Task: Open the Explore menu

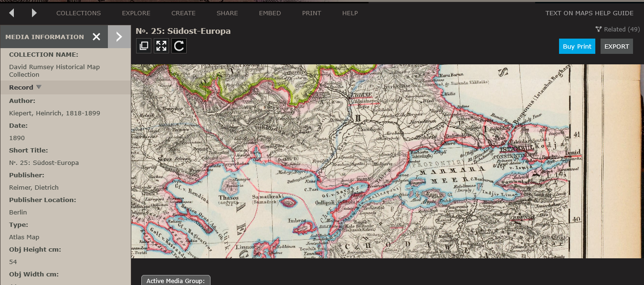Action: pyautogui.click(x=136, y=13)
